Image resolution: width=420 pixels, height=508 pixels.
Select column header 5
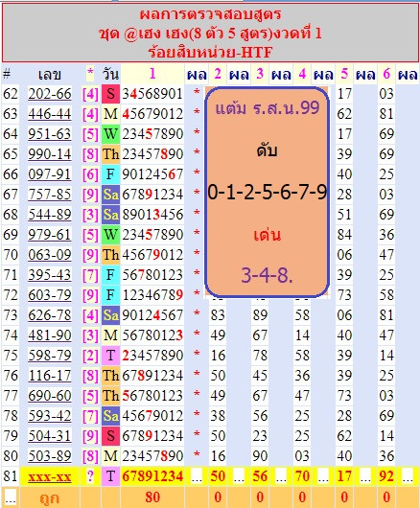(x=344, y=74)
